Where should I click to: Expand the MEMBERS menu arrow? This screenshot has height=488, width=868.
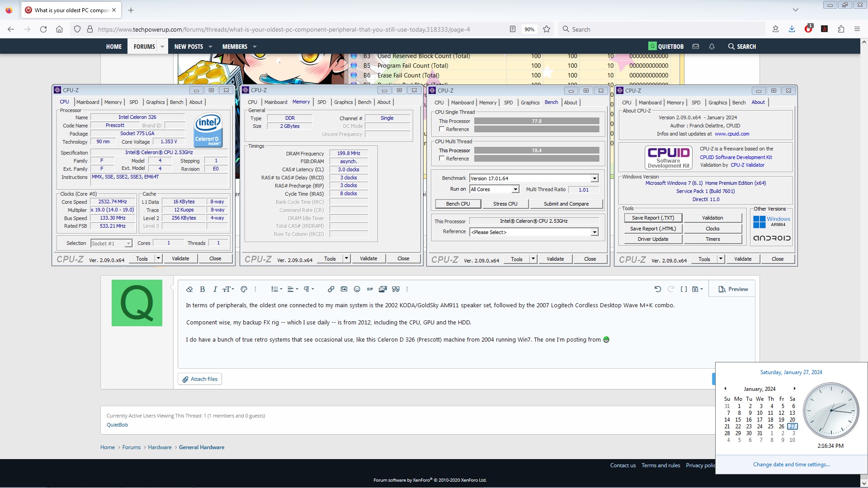click(x=255, y=47)
